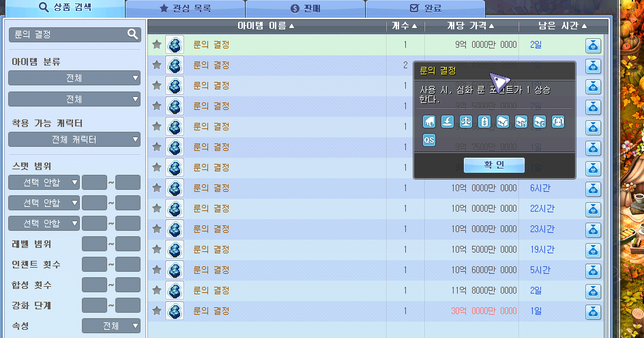644x338 pixels.
Task: Click the 11억 8000만 0000 price cell
Action: (x=484, y=291)
